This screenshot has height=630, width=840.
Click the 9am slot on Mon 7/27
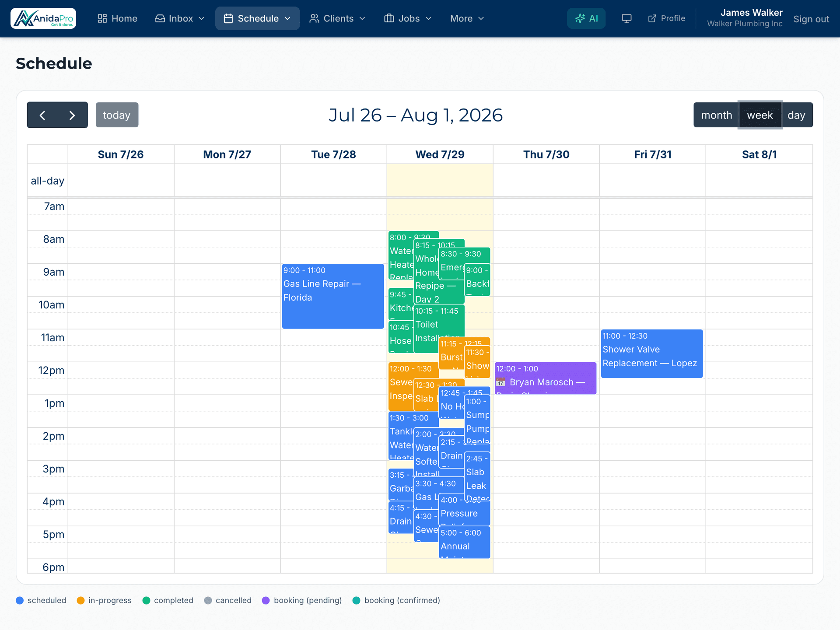pos(227,272)
